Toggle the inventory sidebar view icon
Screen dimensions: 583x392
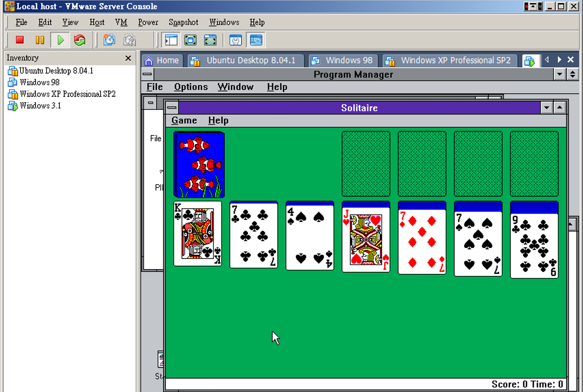click(171, 40)
